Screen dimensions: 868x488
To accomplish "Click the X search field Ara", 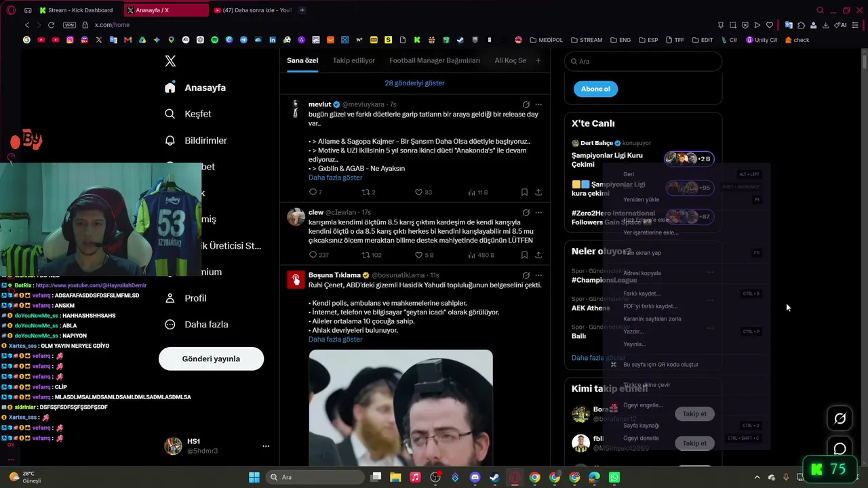I will 643,61.
